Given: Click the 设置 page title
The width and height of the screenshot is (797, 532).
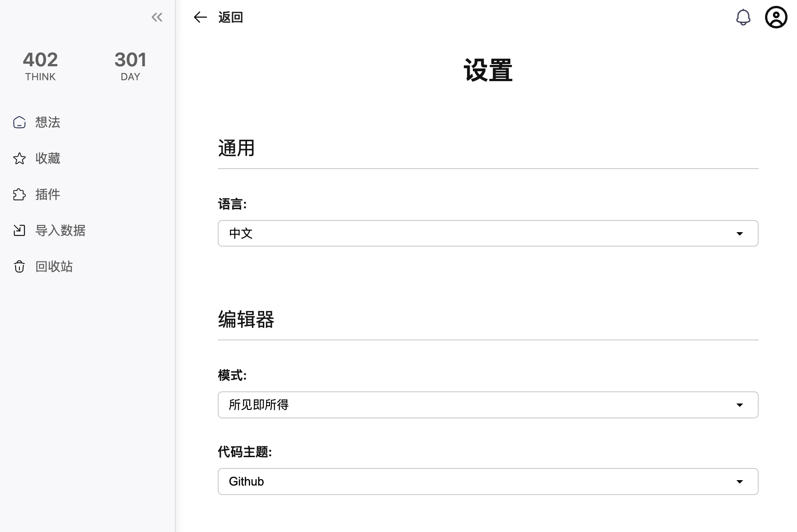Looking at the screenshot, I should pyautogui.click(x=488, y=70).
